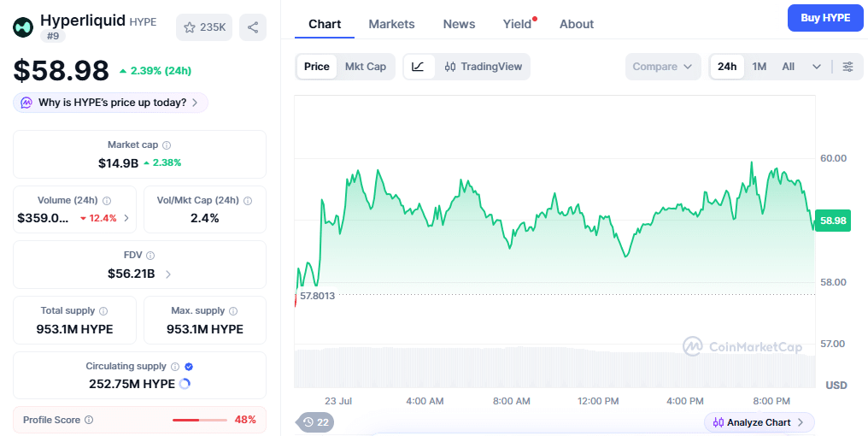Screen dimensions: 868x436
Task: Select the line chart type icon
Action: point(419,67)
